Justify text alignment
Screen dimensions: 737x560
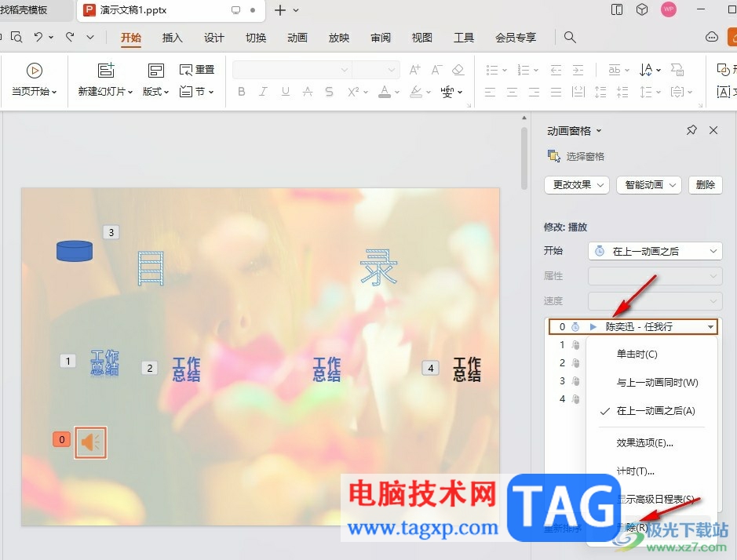(x=556, y=92)
